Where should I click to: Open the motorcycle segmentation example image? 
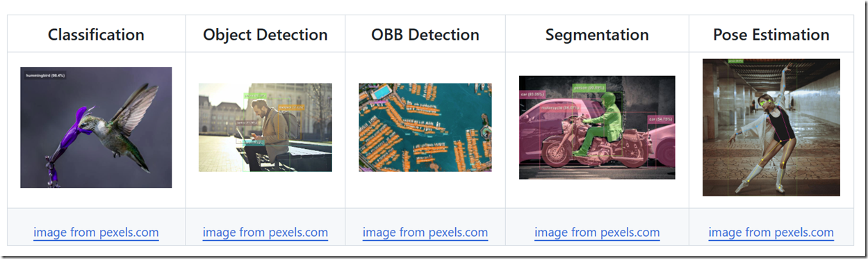tap(597, 127)
